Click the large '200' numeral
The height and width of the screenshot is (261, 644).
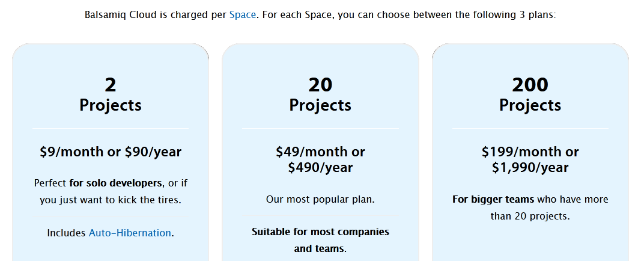(x=530, y=85)
